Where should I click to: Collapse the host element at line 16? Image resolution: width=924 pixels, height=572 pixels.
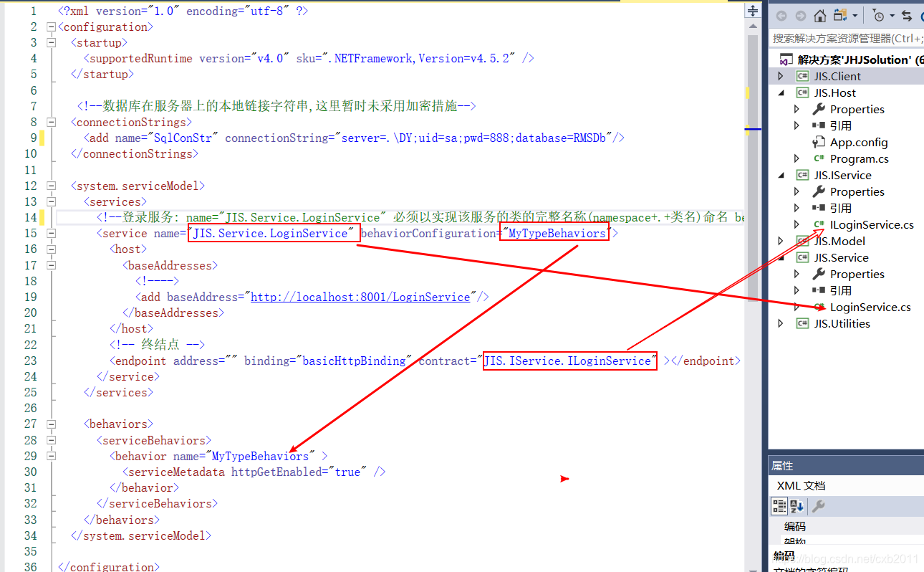click(51, 249)
